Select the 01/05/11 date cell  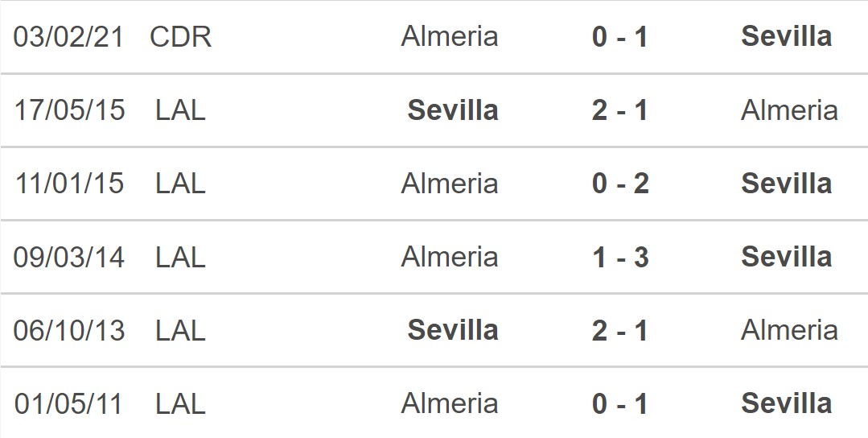[x=69, y=403]
